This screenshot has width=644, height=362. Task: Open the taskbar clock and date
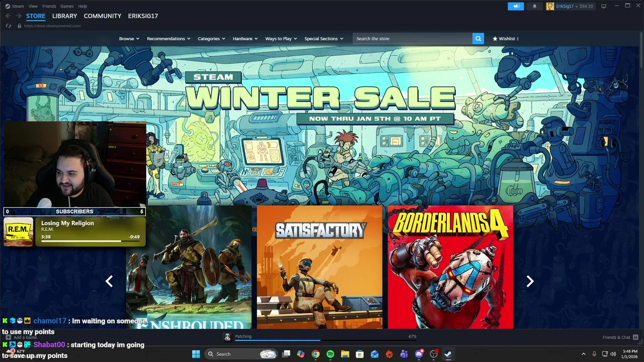click(x=630, y=354)
